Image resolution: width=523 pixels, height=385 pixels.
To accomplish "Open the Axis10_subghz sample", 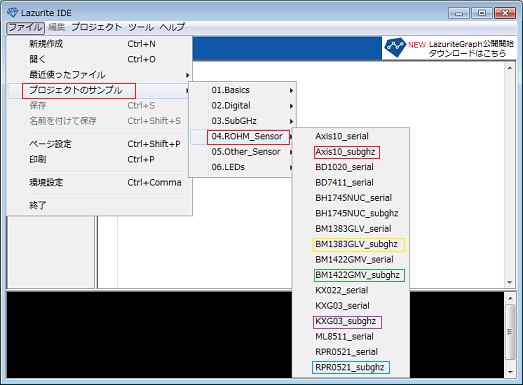I will pos(351,152).
